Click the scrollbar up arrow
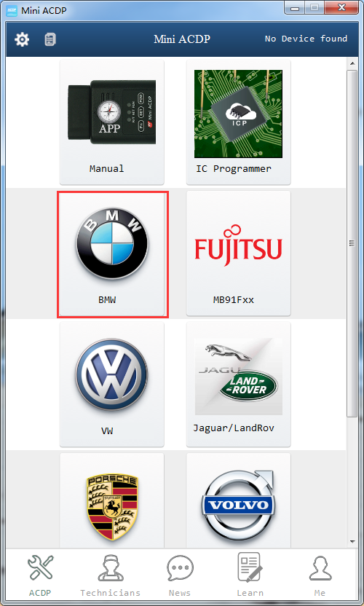The height and width of the screenshot is (606, 364). [x=352, y=63]
